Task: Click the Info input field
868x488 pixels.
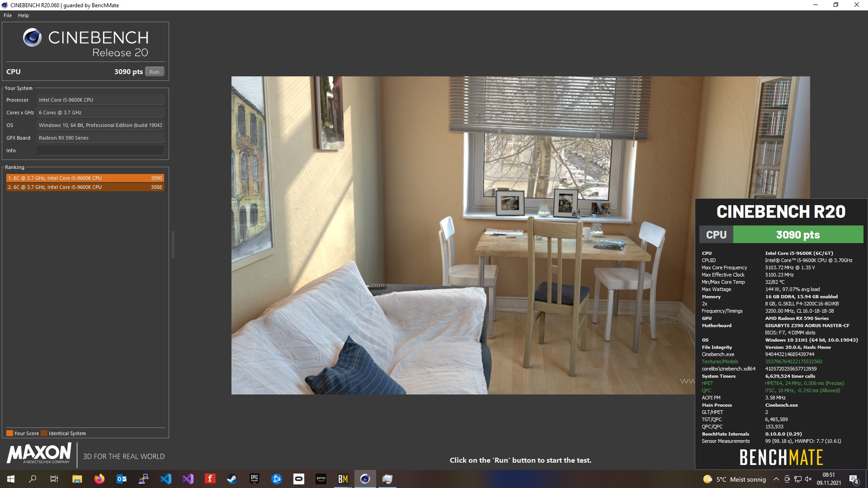Action: [x=100, y=150]
